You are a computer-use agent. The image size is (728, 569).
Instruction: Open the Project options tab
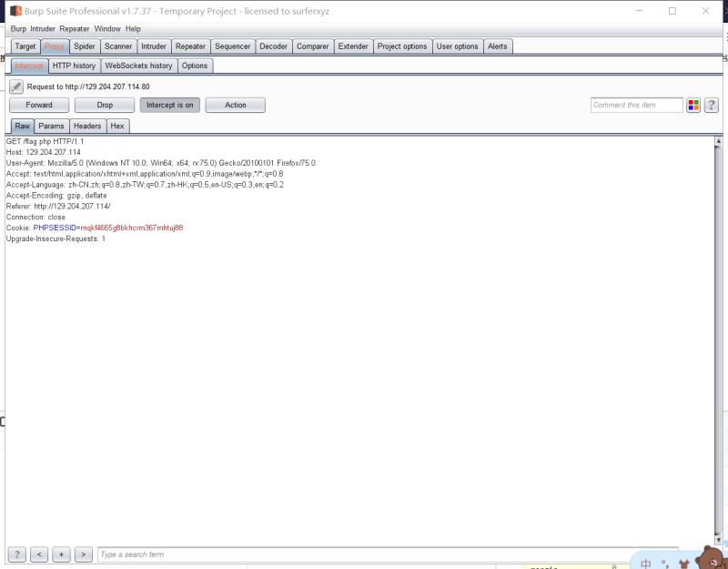click(402, 46)
